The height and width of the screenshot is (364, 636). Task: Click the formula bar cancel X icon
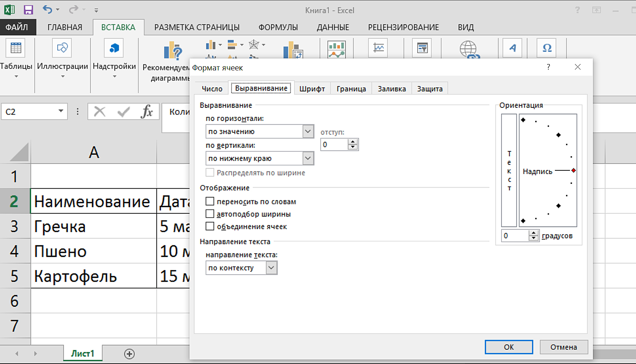click(100, 111)
